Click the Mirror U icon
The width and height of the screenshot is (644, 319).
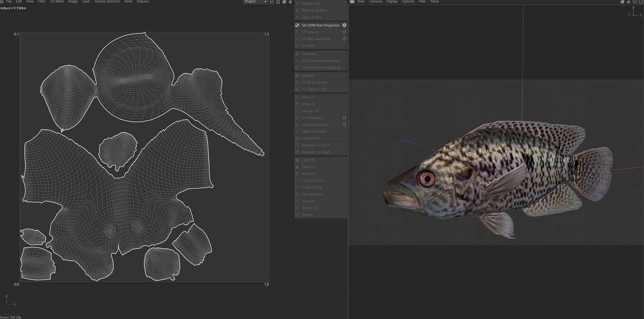click(x=297, y=97)
